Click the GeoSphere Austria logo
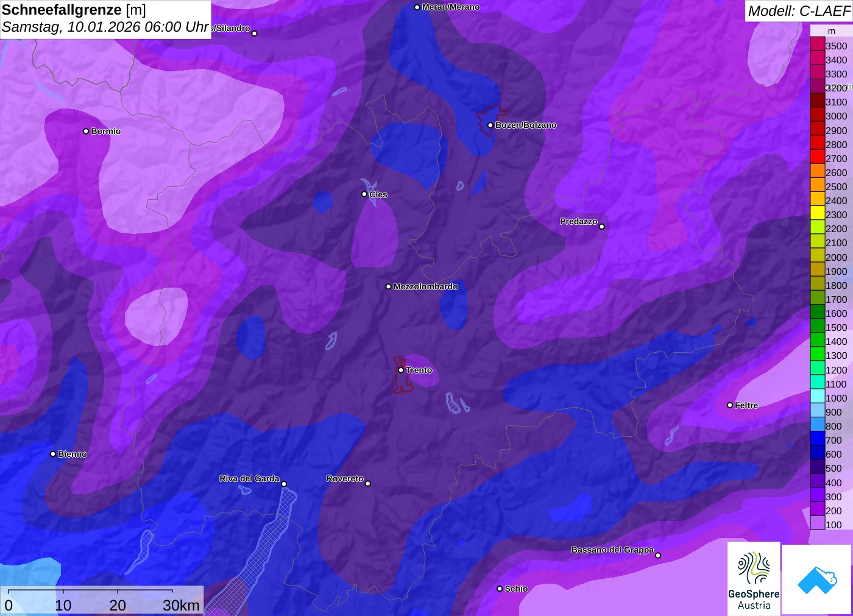Screen dimensions: 853x616 (754, 579)
